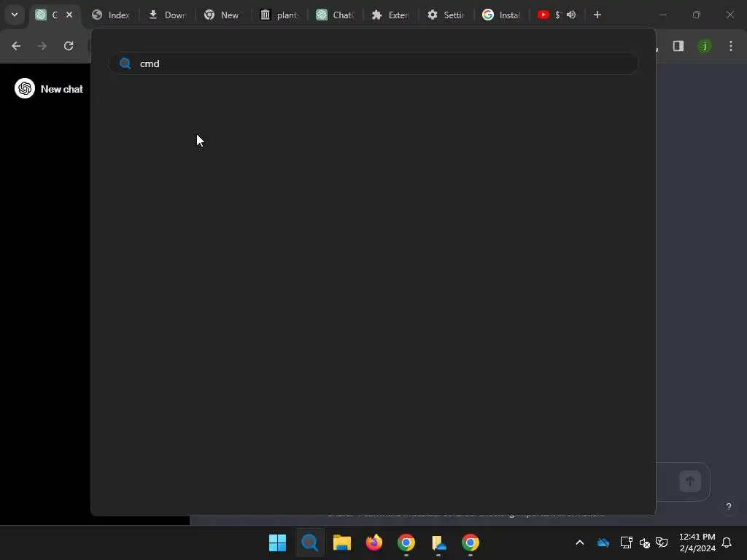Toggle the Chrome side panel icon
The width and height of the screenshot is (747, 560).
pos(678,46)
